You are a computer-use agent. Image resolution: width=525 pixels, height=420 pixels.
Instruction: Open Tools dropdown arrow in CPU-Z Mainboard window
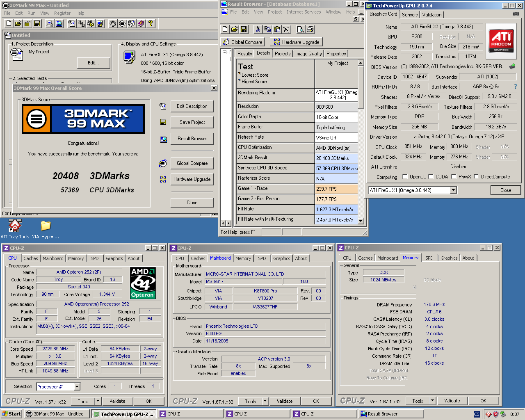(265, 401)
